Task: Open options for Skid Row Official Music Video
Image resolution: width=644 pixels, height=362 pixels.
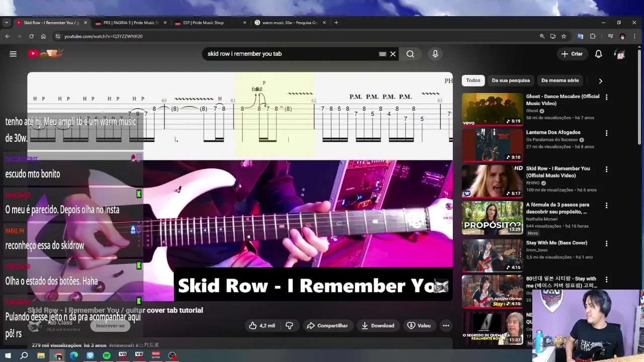Action: (x=606, y=169)
